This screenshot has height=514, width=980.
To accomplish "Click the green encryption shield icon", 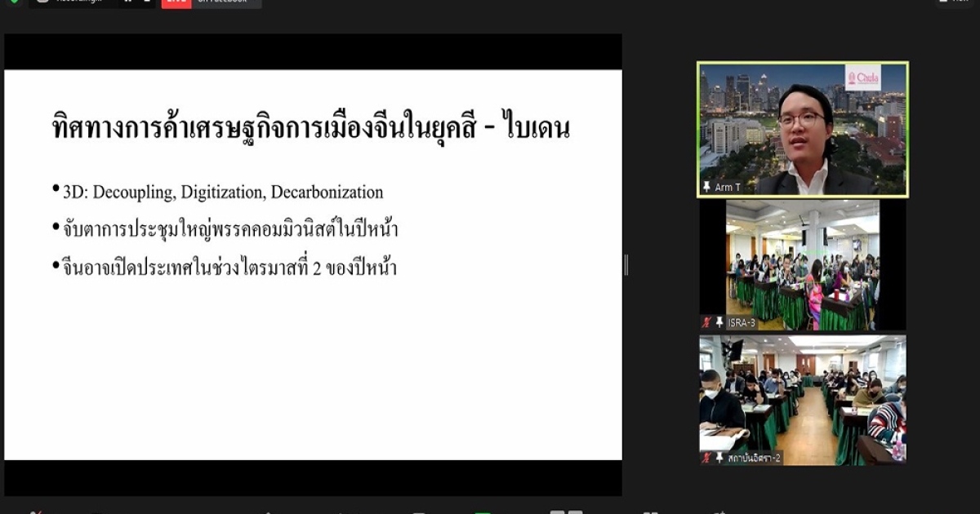I will [14, 2].
